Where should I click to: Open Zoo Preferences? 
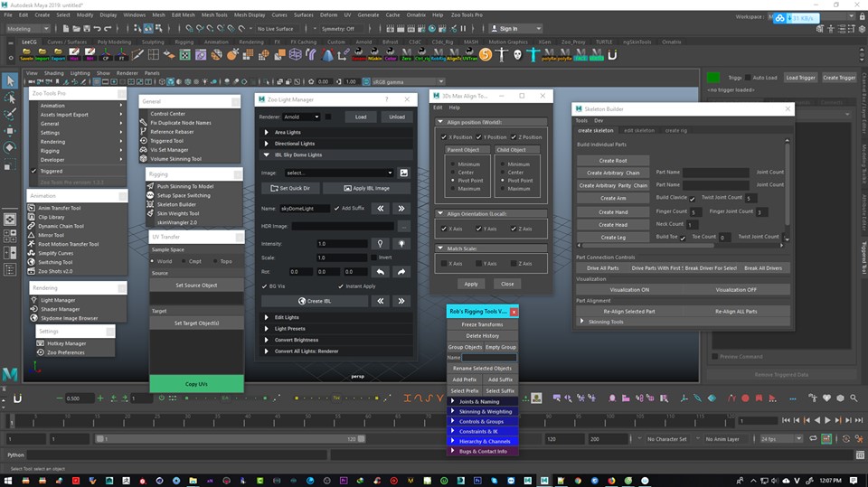coord(65,352)
